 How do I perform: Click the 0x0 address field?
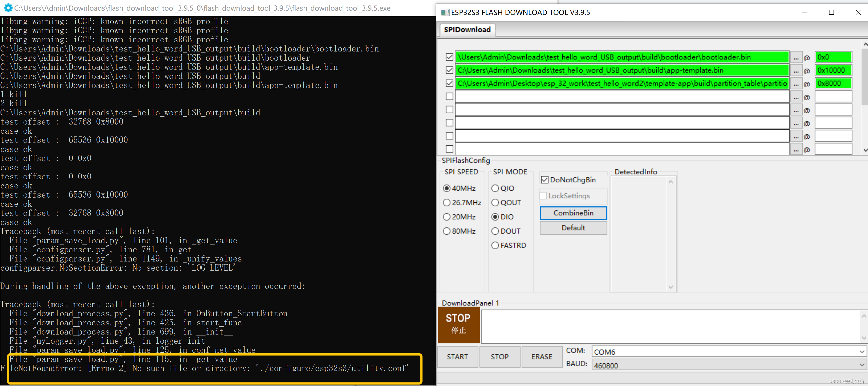pyautogui.click(x=833, y=57)
